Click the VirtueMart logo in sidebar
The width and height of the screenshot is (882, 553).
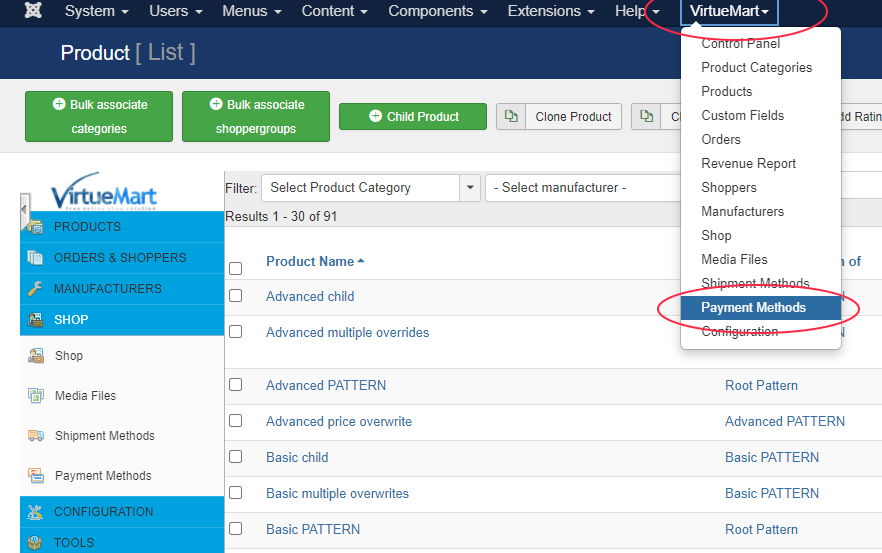104,190
